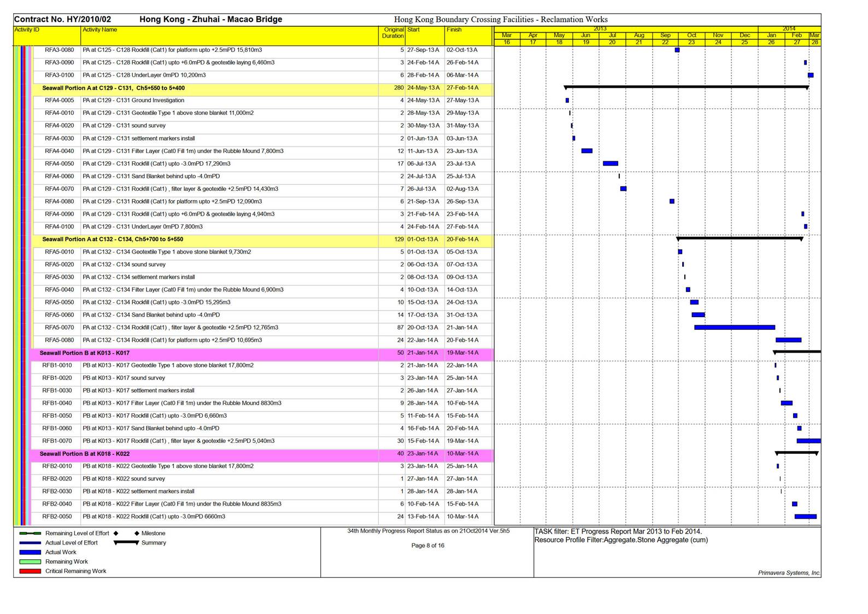Click activity ID 'RFA3-0090'

coord(59,62)
